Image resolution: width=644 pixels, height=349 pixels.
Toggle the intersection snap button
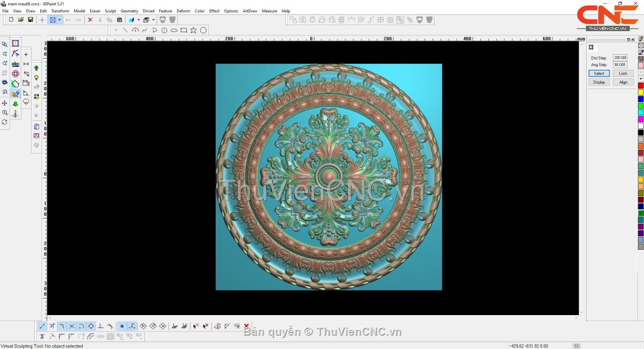pyautogui.click(x=71, y=326)
